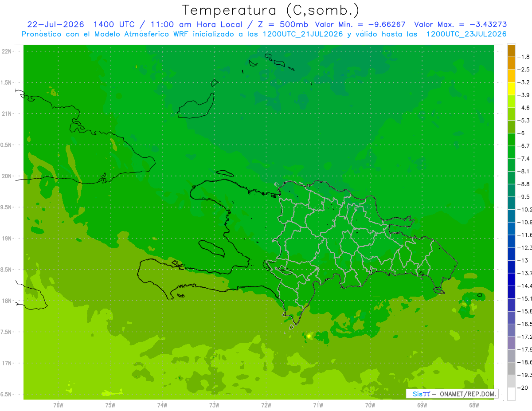Click the 'Valor Min. = -9.66267' readout
The width and height of the screenshot is (532, 411).
point(360,24)
